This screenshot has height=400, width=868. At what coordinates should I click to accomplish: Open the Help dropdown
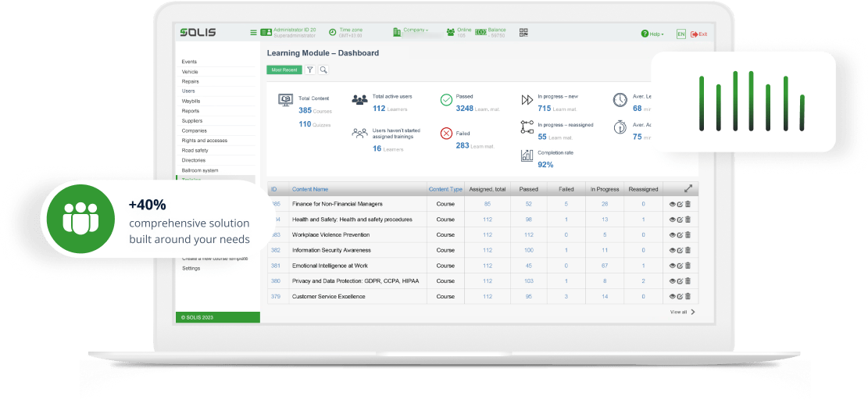tap(656, 34)
